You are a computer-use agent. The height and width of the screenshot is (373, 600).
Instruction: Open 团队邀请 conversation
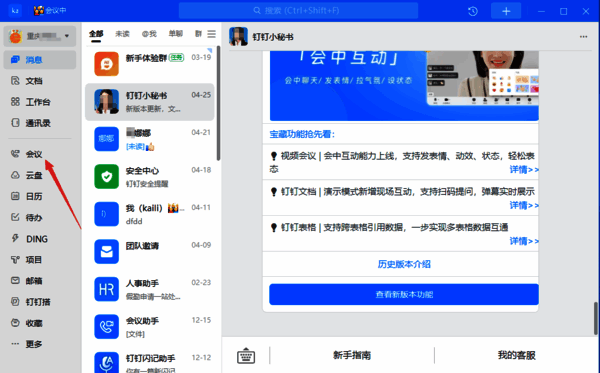pos(150,252)
